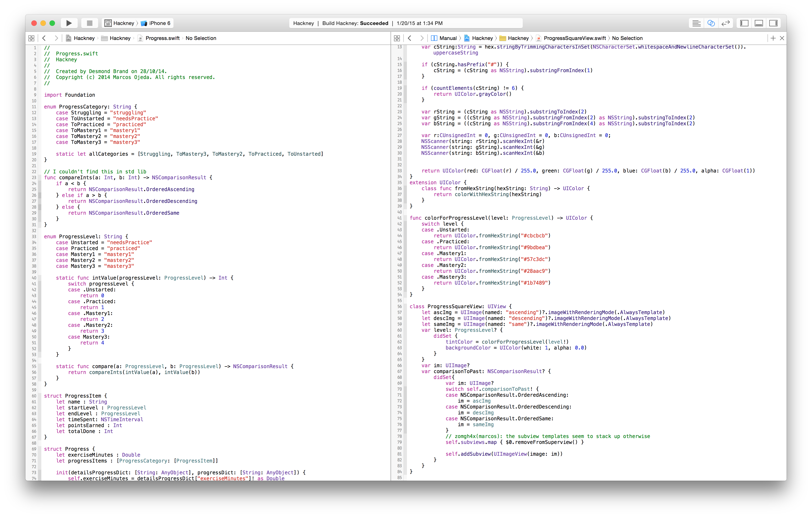Image resolution: width=812 pixels, height=517 pixels.
Task: Click the Stop button in the toolbar
Action: [89, 23]
